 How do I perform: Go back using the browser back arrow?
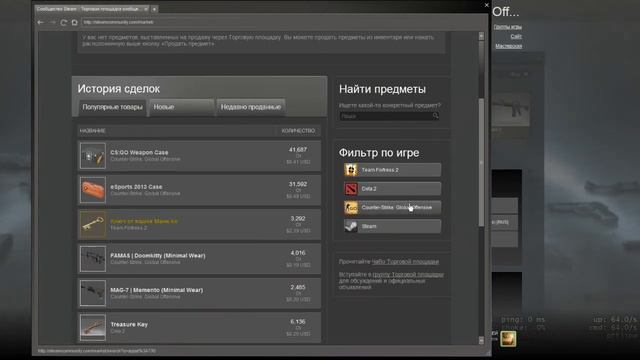pyautogui.click(x=40, y=22)
